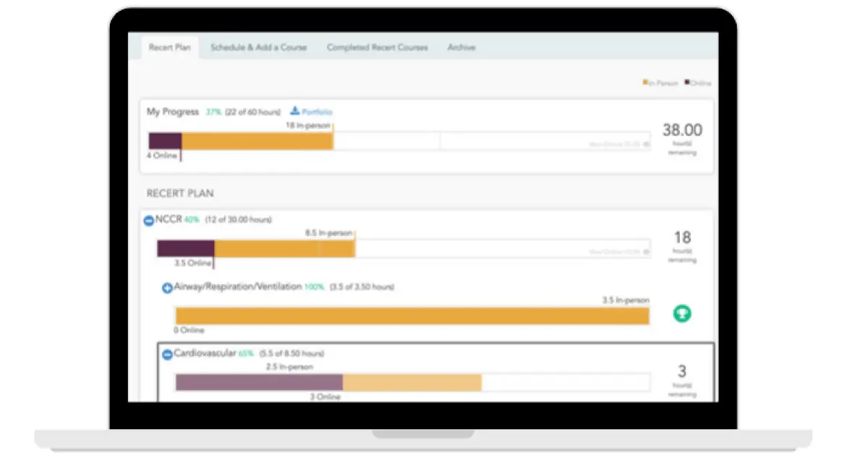Go to Completed Recert Courses tab
This screenshot has height=456, width=868.
[x=377, y=48]
